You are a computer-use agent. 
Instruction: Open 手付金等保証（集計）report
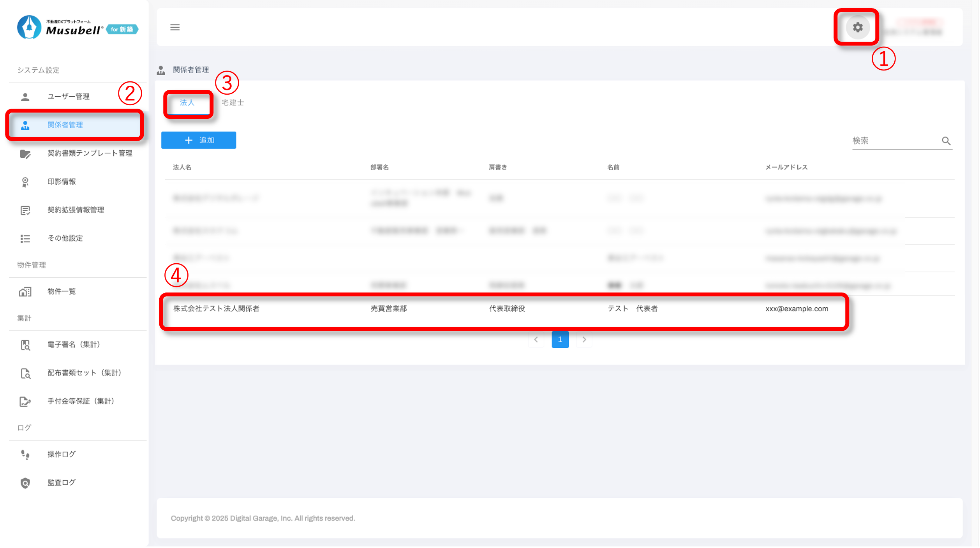tap(81, 402)
